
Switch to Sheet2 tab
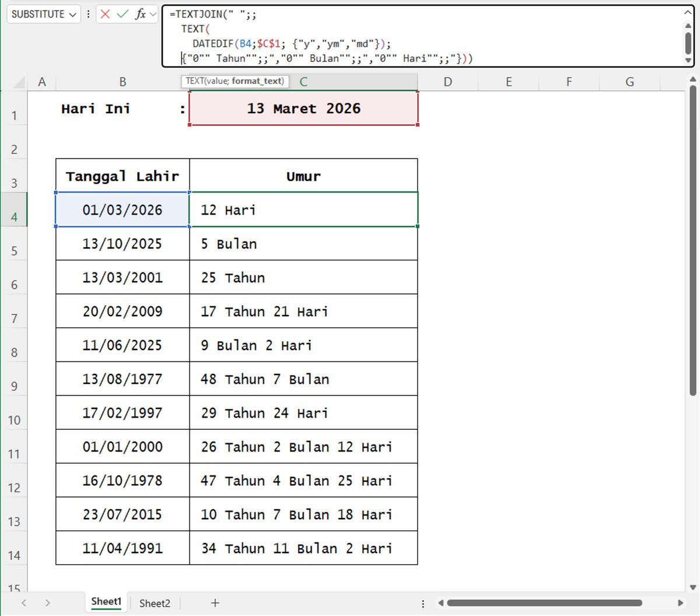(155, 603)
